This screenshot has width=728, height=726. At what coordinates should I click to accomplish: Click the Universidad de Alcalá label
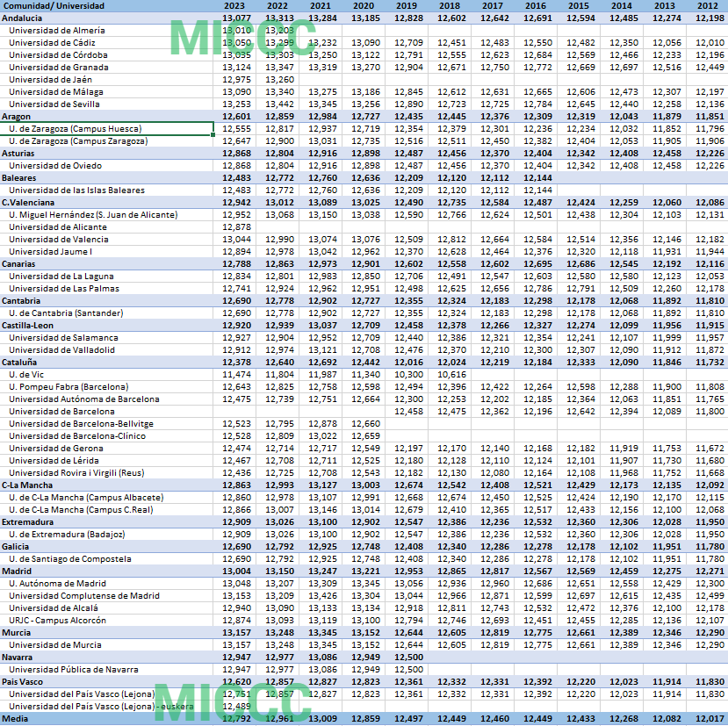click(54, 608)
